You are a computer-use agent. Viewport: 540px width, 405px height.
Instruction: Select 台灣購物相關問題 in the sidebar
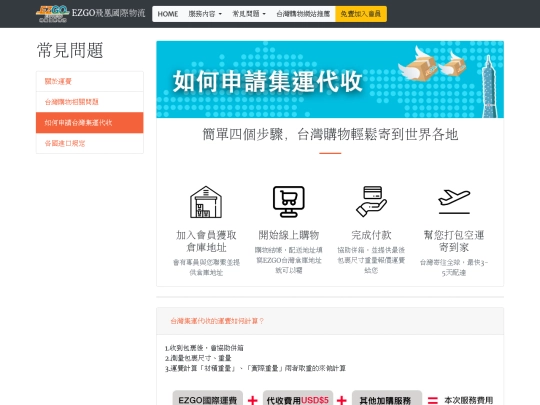point(90,102)
